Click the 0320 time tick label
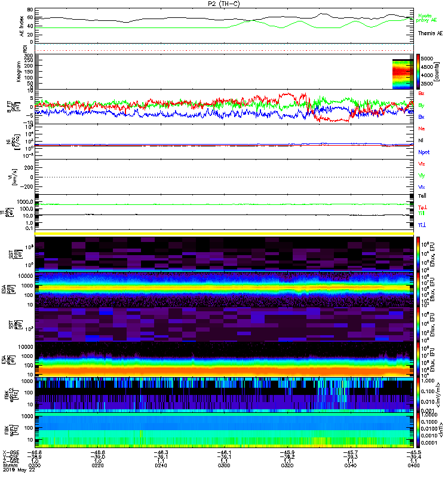This screenshot has height=478, width=448. point(287,465)
